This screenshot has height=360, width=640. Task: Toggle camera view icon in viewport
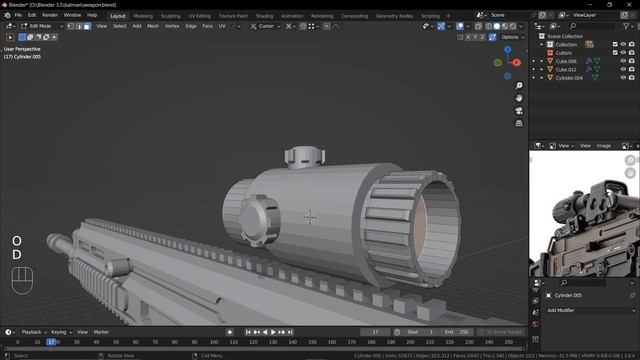[x=519, y=111]
